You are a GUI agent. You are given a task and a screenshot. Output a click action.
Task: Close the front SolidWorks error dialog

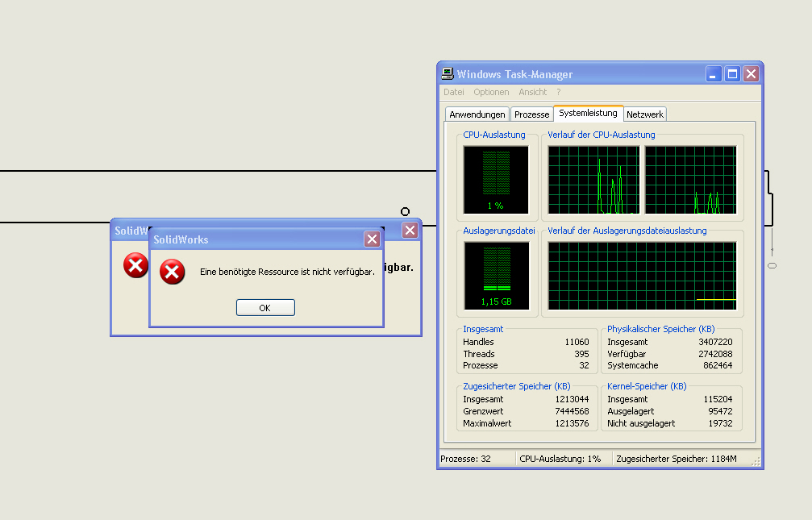372,239
